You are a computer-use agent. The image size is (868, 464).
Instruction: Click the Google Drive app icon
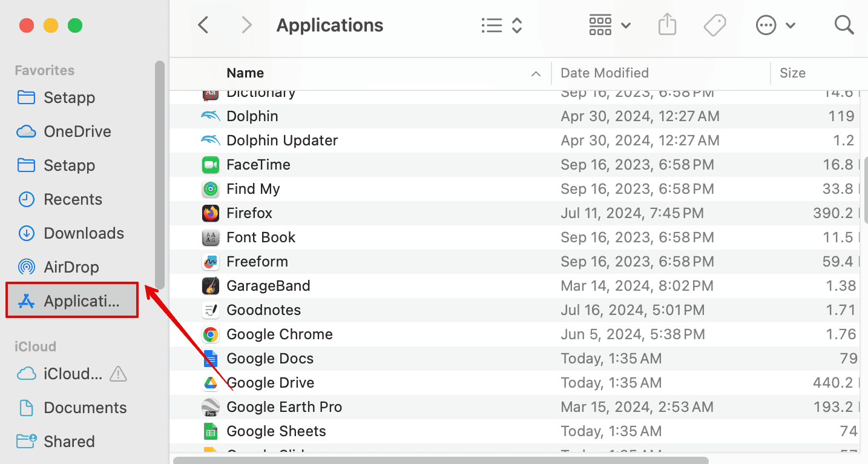pos(210,383)
